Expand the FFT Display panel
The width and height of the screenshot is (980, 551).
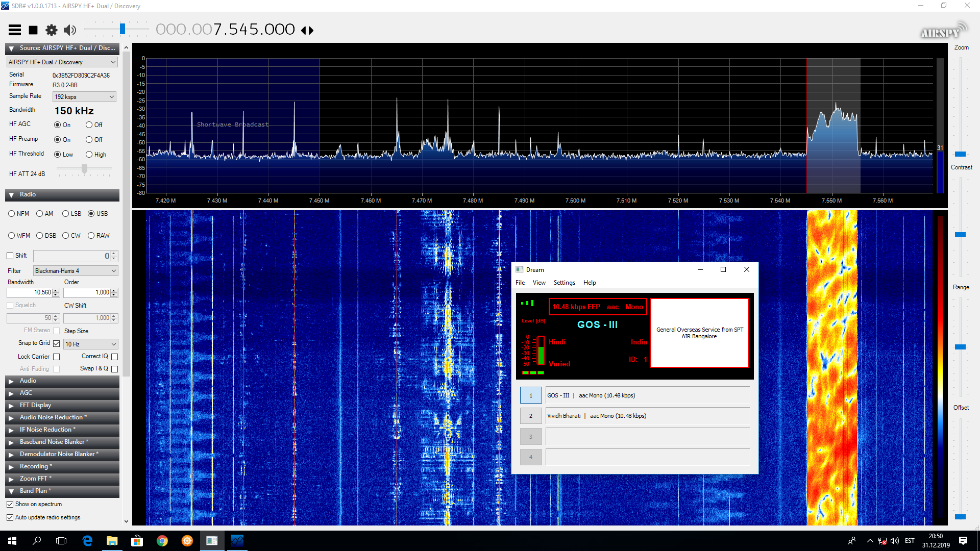tap(35, 405)
